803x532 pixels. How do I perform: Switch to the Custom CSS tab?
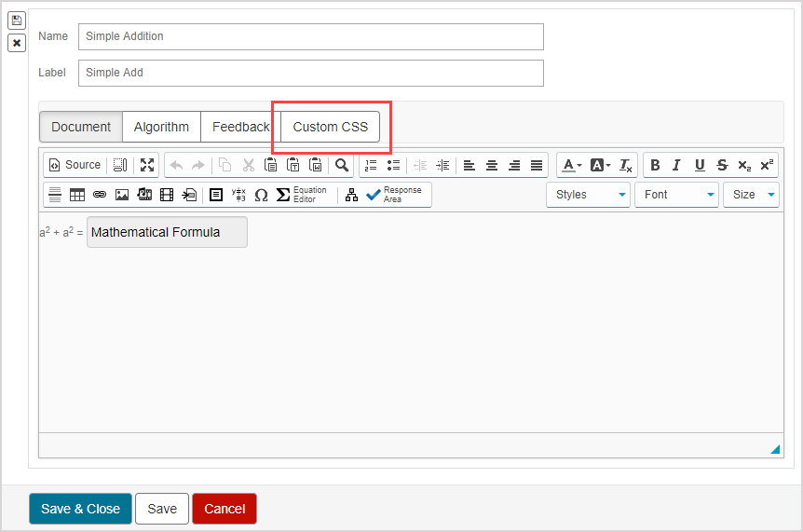[x=331, y=127]
